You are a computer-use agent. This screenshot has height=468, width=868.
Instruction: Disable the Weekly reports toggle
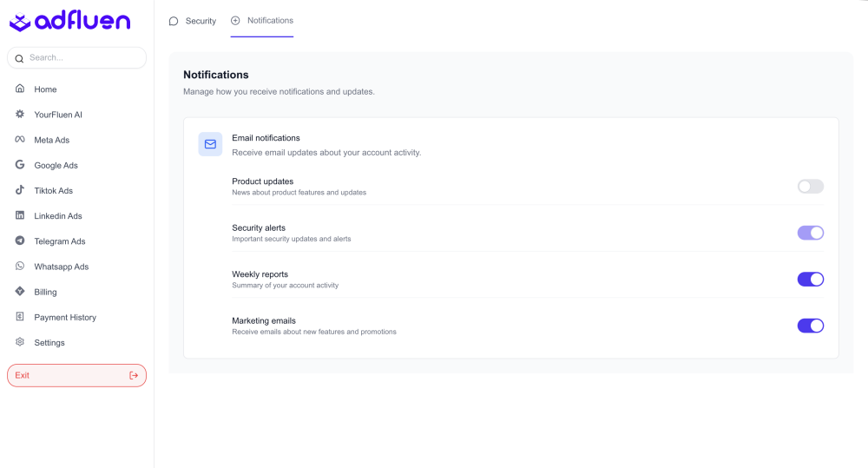tap(810, 279)
